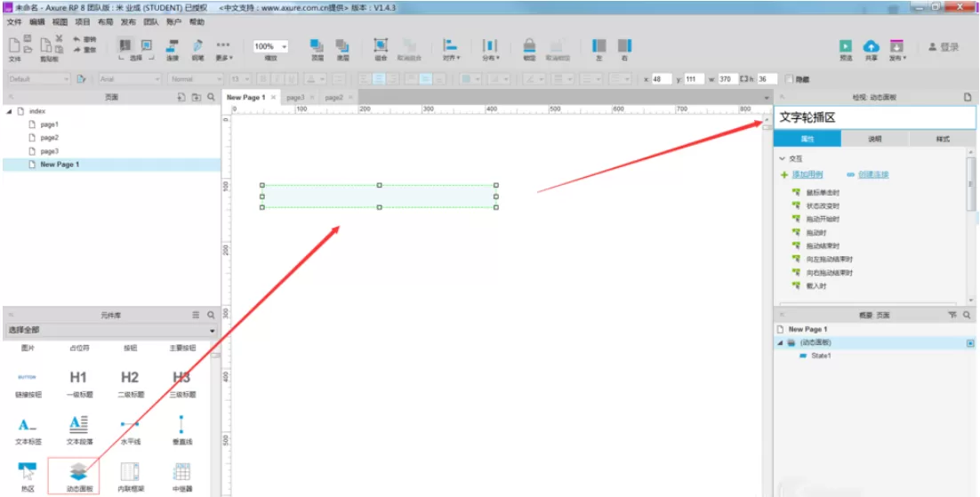Select the 载入时 event
Viewport: 980px width, 497px height.
click(816, 285)
